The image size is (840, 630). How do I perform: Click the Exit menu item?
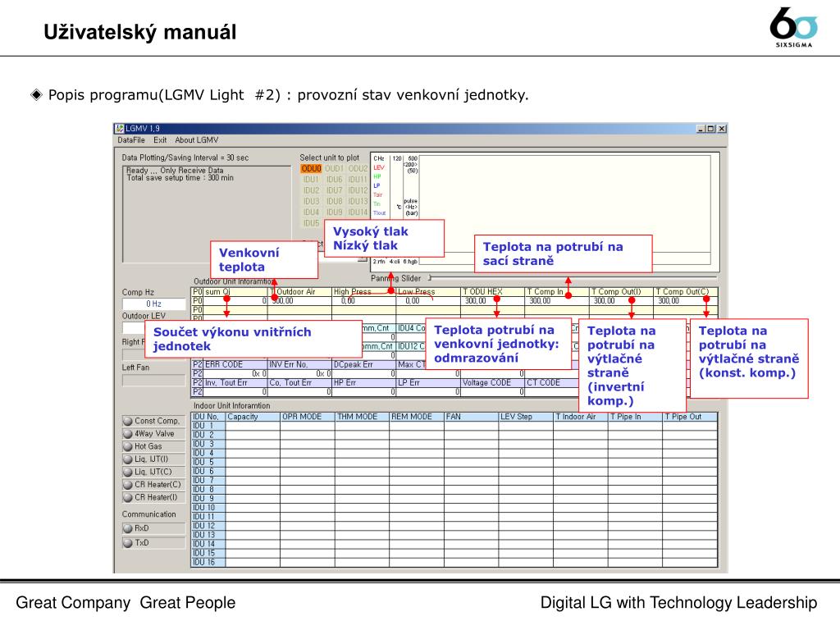pyautogui.click(x=160, y=139)
